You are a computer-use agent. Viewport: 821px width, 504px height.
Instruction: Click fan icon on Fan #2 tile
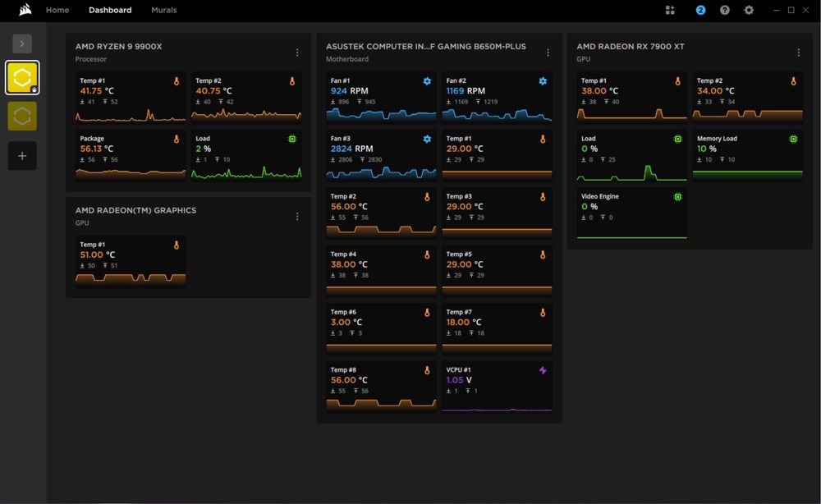pos(543,81)
